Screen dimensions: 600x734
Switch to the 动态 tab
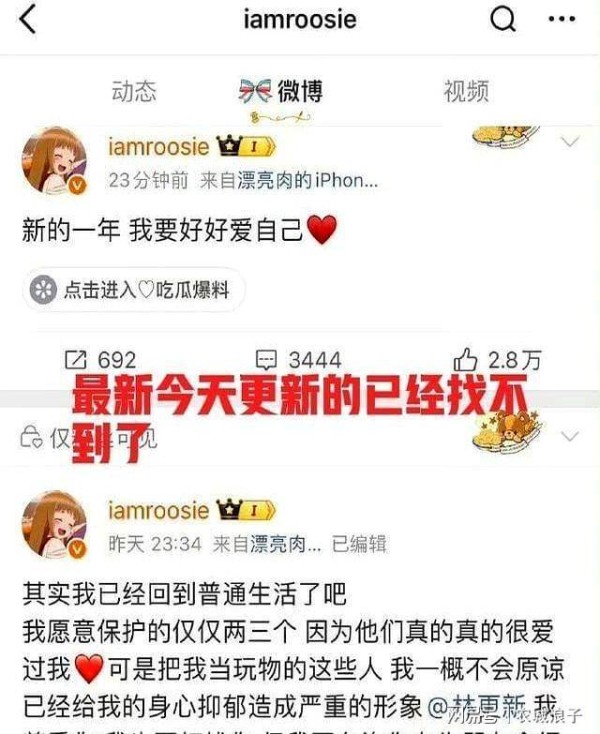click(134, 91)
